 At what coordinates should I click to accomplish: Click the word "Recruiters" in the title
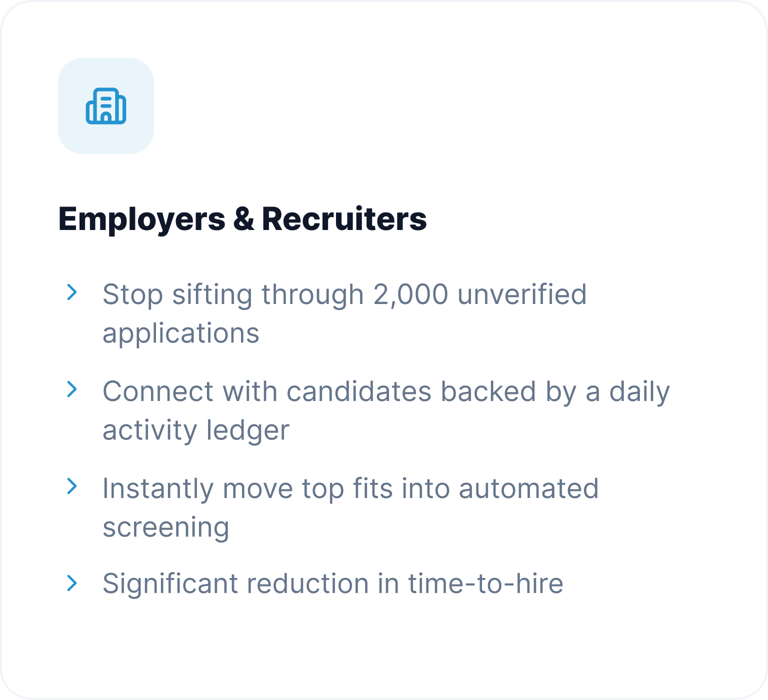(x=344, y=219)
